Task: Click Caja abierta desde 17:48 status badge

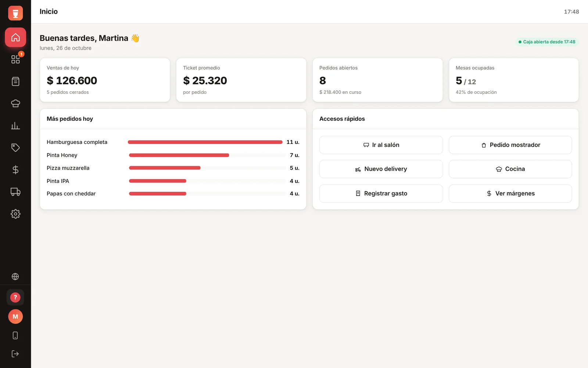Action: pyautogui.click(x=547, y=42)
